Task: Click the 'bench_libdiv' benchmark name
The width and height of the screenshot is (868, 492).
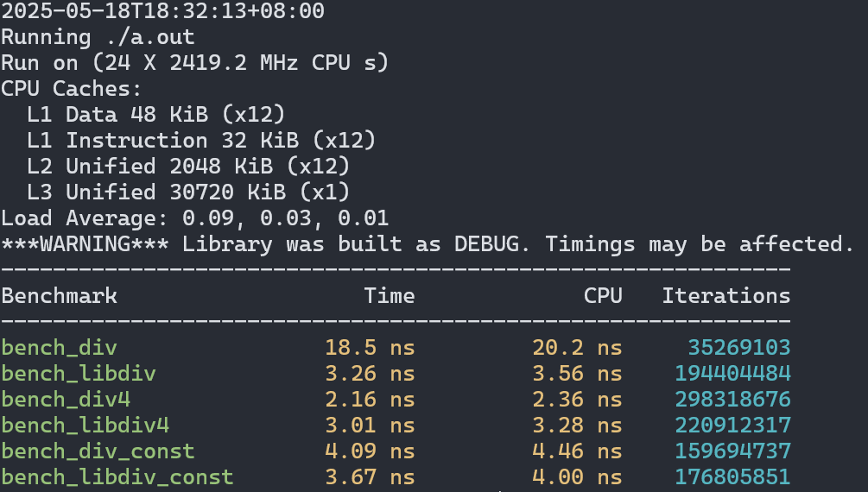Action: pos(78,374)
